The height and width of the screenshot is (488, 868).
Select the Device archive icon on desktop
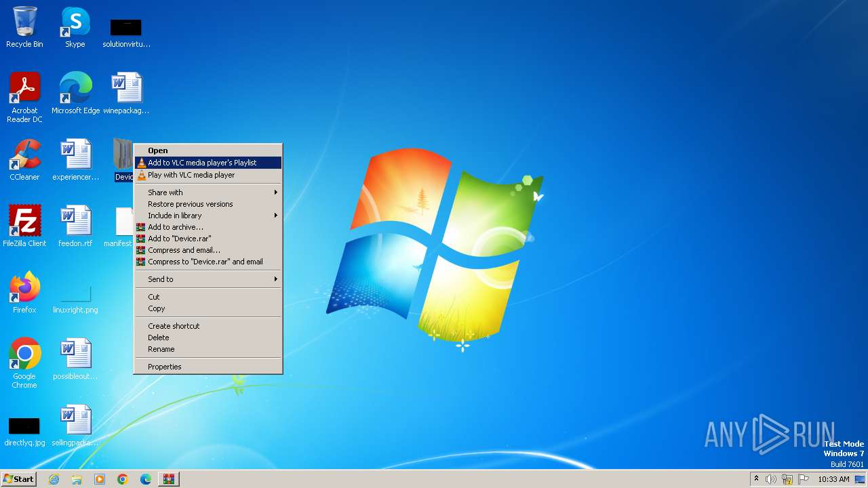point(123,159)
